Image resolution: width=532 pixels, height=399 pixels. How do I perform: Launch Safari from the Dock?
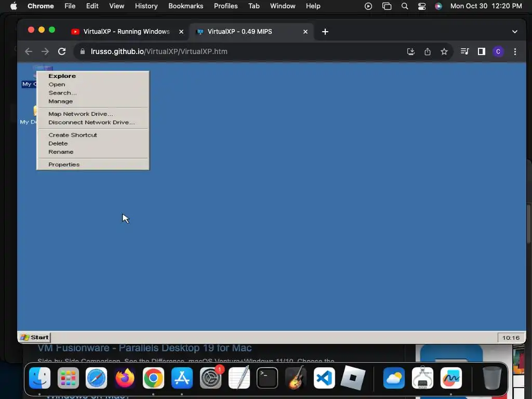coord(96,378)
